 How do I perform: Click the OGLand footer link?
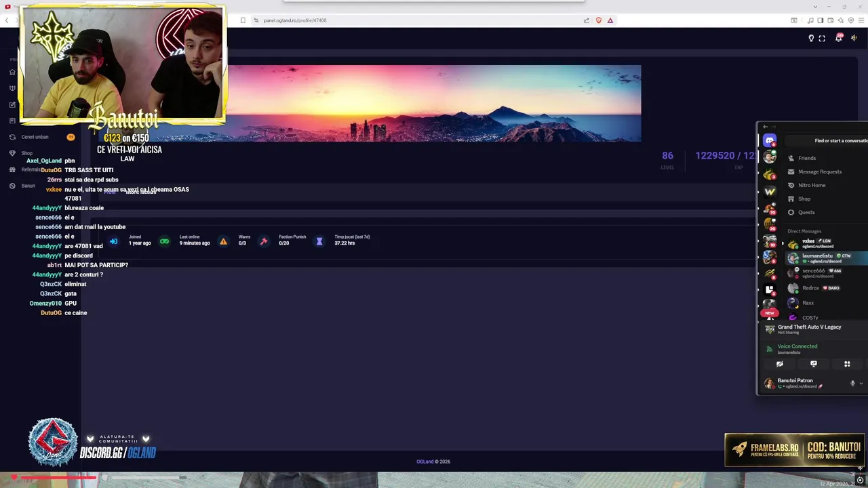[425, 462]
